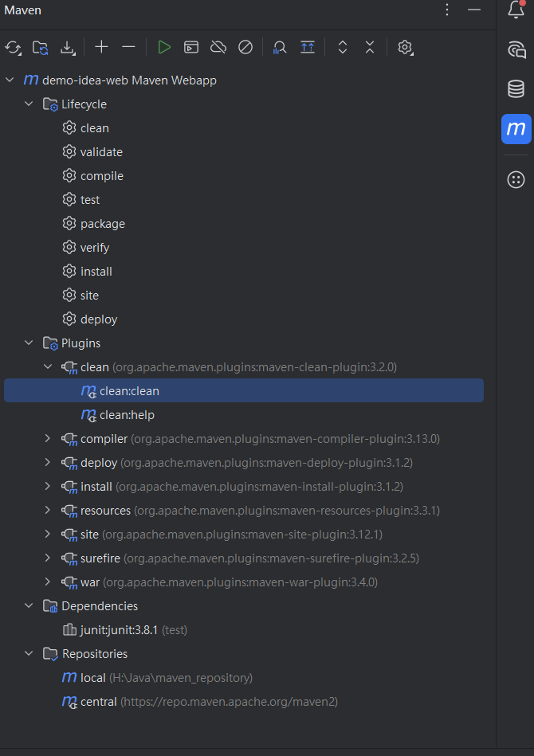Open round grid icon in sidebar
This screenshot has width=534, height=756.
(x=516, y=180)
